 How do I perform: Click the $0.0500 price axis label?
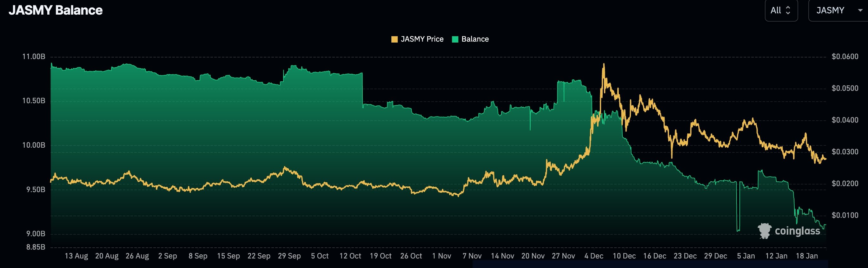(845, 88)
